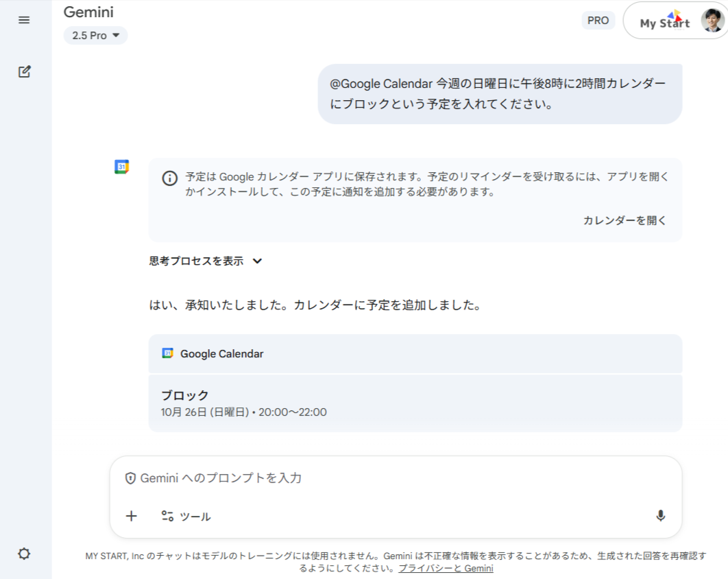Open the ツール tools menu

click(x=186, y=516)
